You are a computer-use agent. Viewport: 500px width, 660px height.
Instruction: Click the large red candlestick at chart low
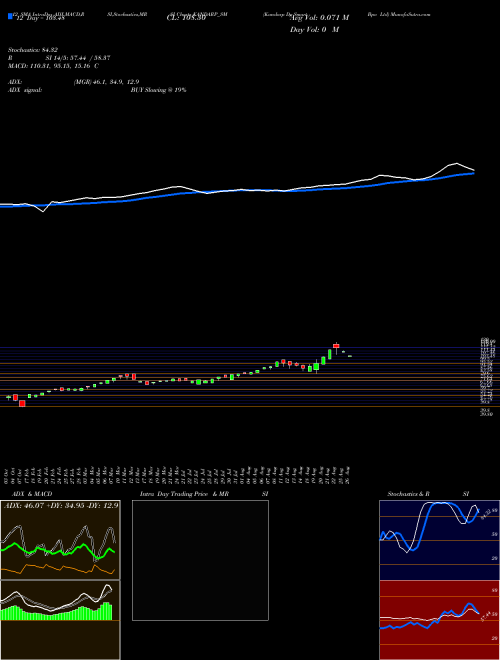[22, 403]
